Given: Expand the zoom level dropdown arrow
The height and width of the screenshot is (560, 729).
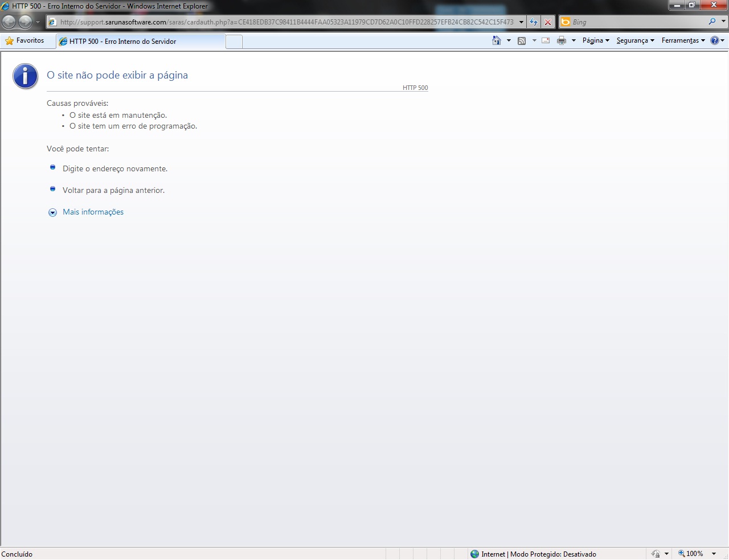Looking at the screenshot, I should (714, 554).
